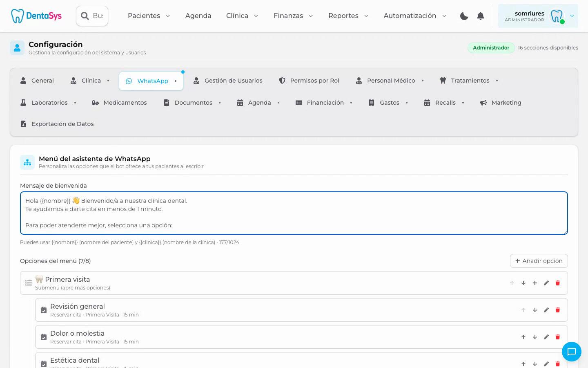This screenshot has width=588, height=368.
Task: Click the "Revisión general" option title
Action: point(78,306)
